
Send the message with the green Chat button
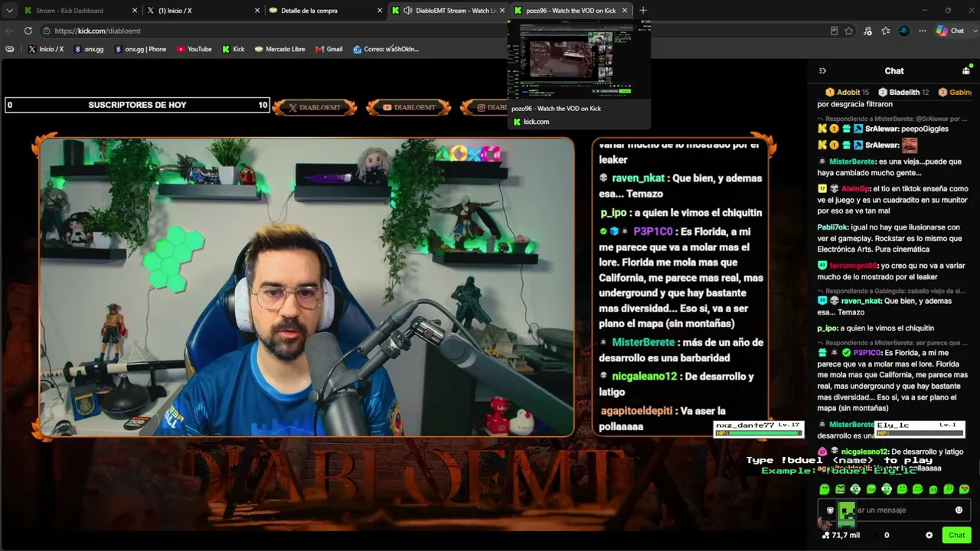click(957, 535)
